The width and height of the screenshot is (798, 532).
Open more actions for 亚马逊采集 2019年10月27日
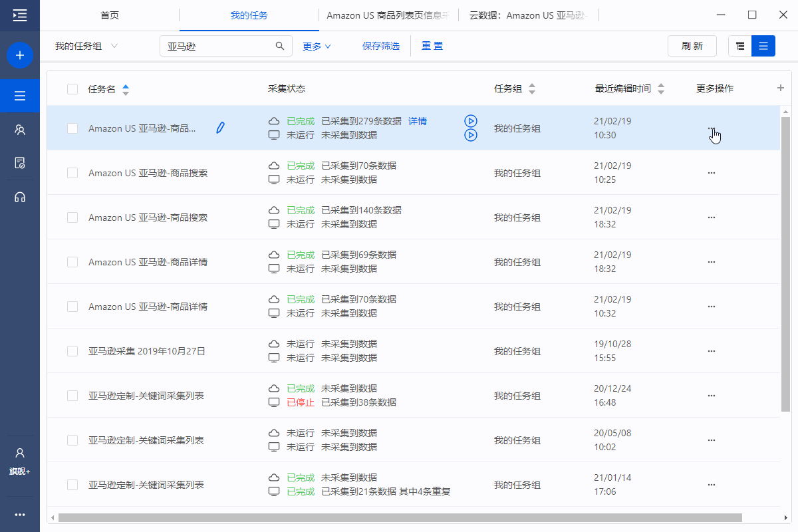712,351
